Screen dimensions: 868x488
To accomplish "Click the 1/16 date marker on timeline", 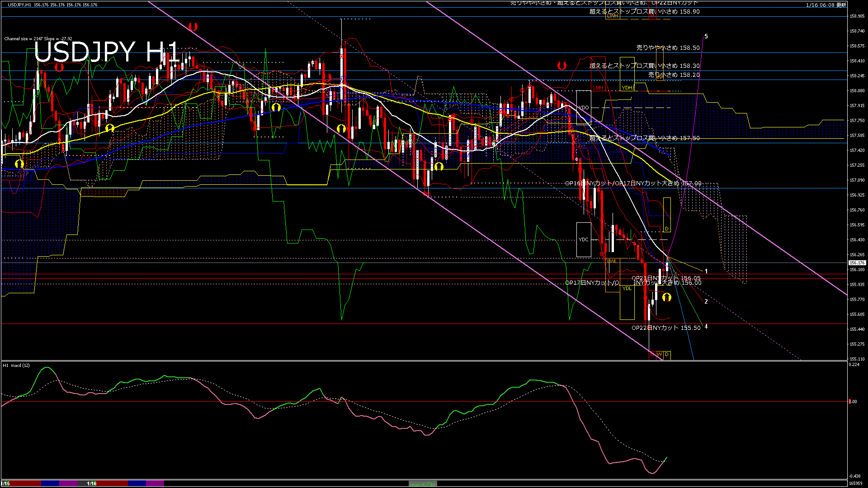I will coord(92,483).
